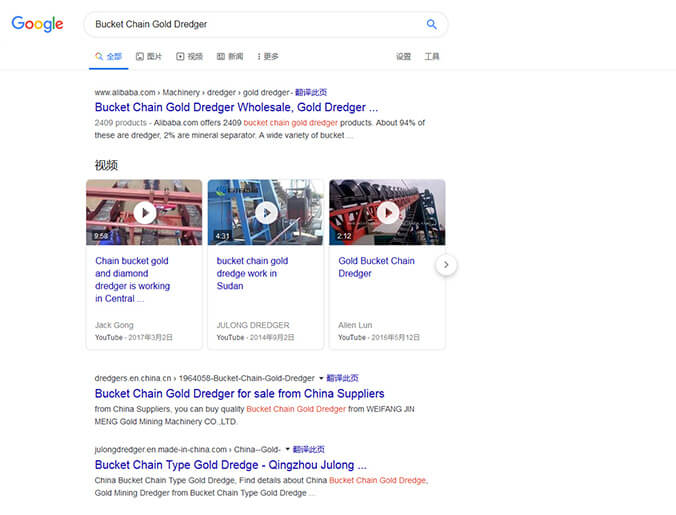Expand dropdown arrow beside julongdredger made-in-china URL
This screenshot has height=515, width=676.
coord(288,449)
